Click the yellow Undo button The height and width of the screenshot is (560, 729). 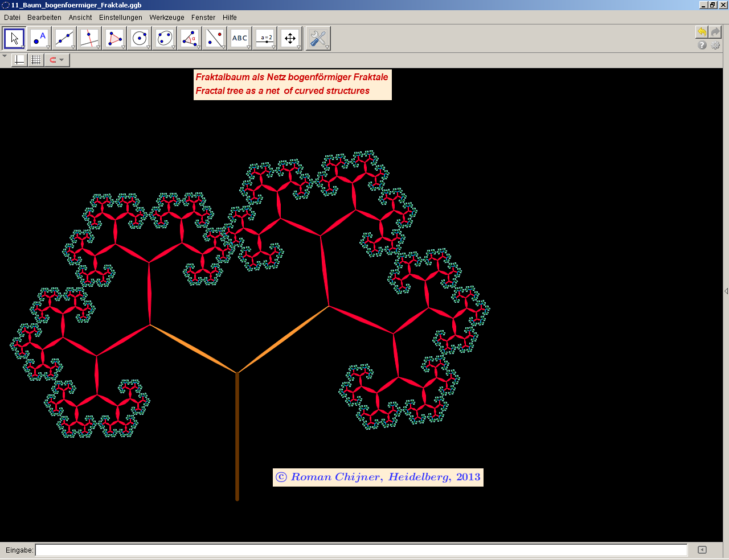[702, 32]
